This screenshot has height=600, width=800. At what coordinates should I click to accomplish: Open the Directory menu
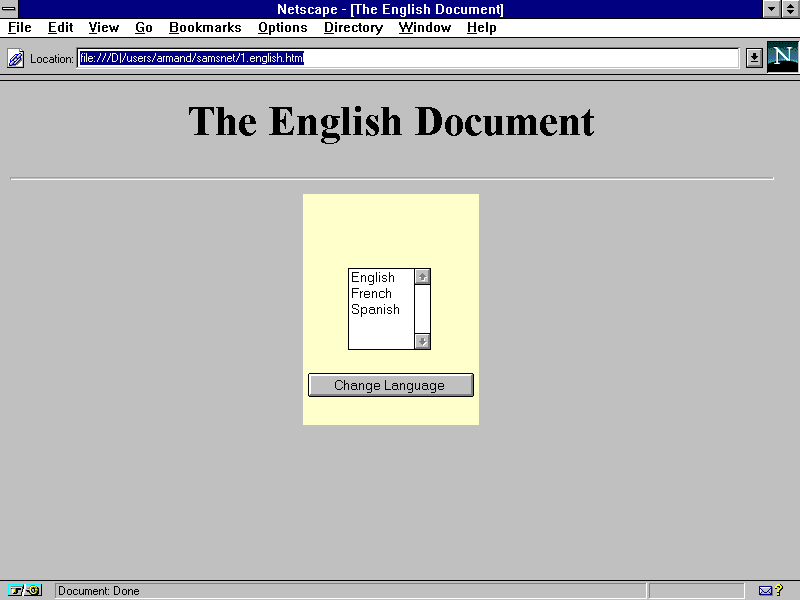(353, 28)
